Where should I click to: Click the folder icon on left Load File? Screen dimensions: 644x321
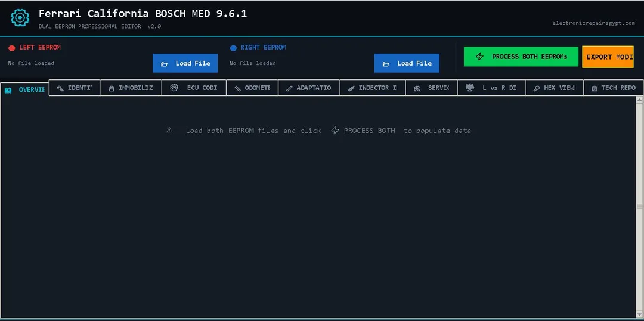(165, 64)
